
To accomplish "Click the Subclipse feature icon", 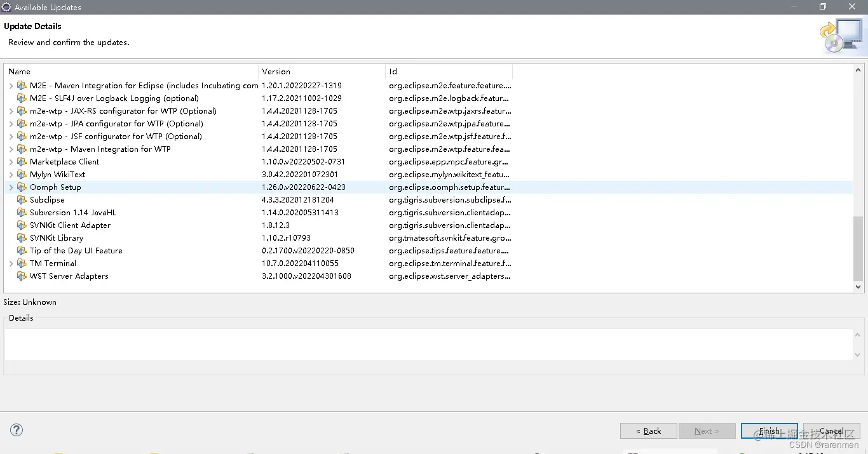I will click(x=22, y=200).
